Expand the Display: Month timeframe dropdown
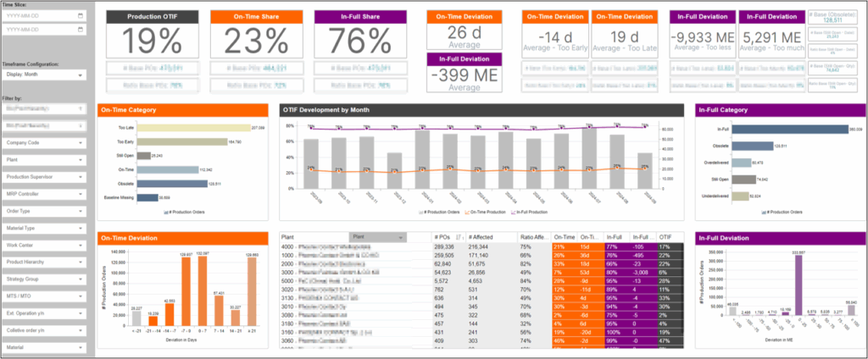Viewport: 868px width, 359px height. (81, 75)
